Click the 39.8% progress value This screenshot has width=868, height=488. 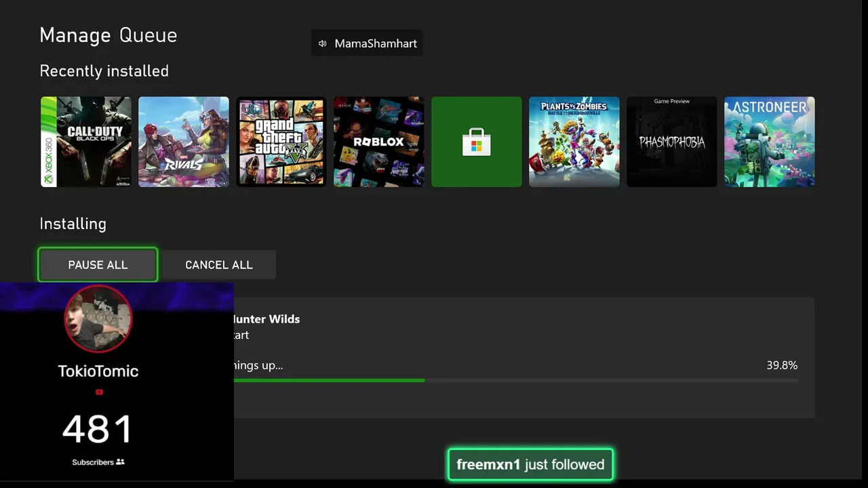[782, 365]
